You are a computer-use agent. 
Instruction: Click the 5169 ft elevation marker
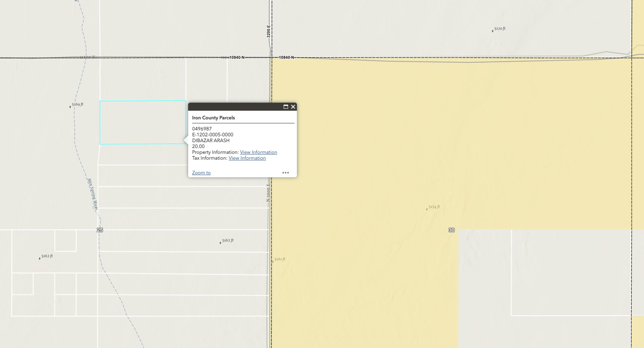77,105
